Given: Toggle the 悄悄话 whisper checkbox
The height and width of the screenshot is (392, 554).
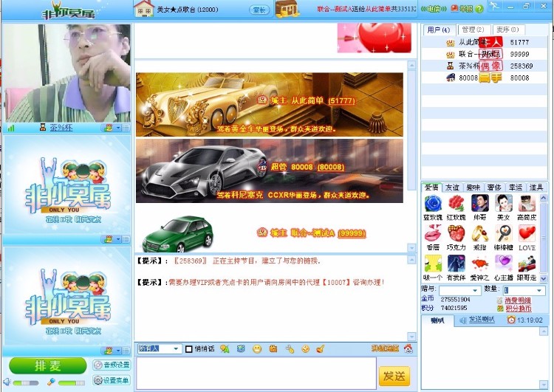Looking at the screenshot, I should 189,349.
